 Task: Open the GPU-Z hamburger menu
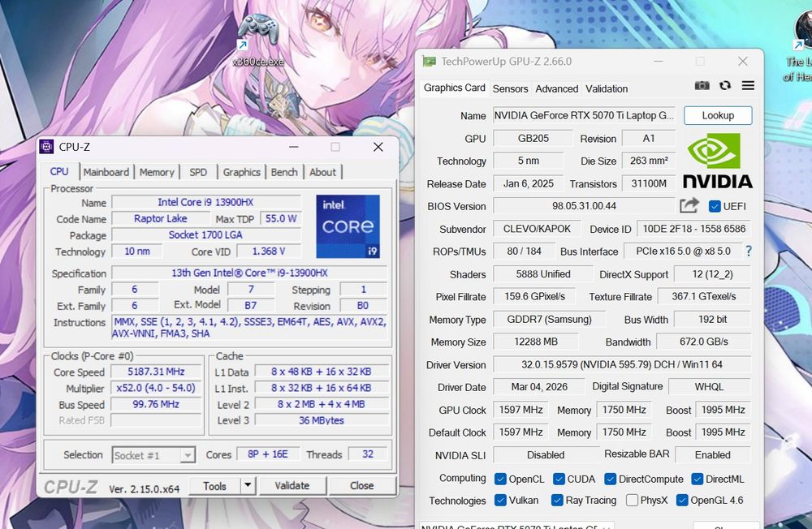[748, 85]
